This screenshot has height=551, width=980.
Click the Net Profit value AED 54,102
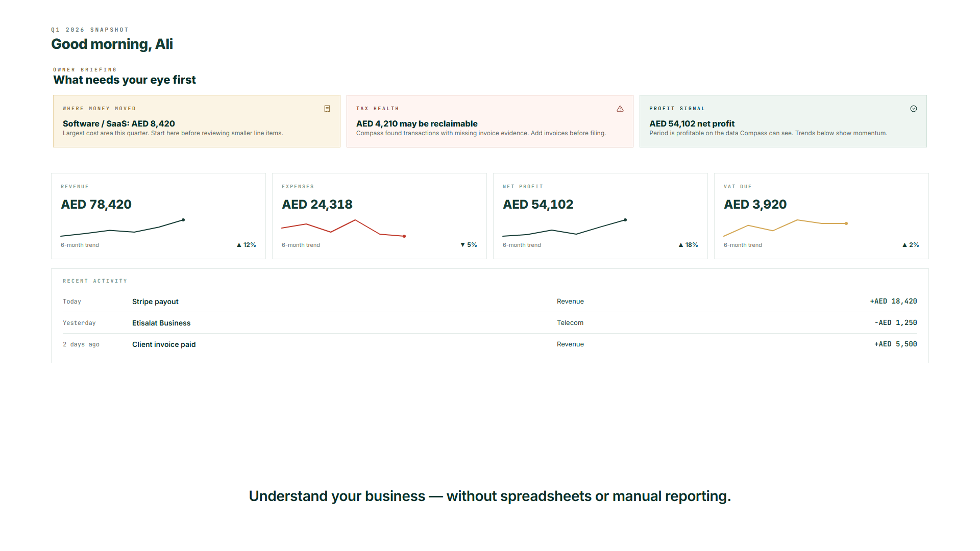[538, 205]
